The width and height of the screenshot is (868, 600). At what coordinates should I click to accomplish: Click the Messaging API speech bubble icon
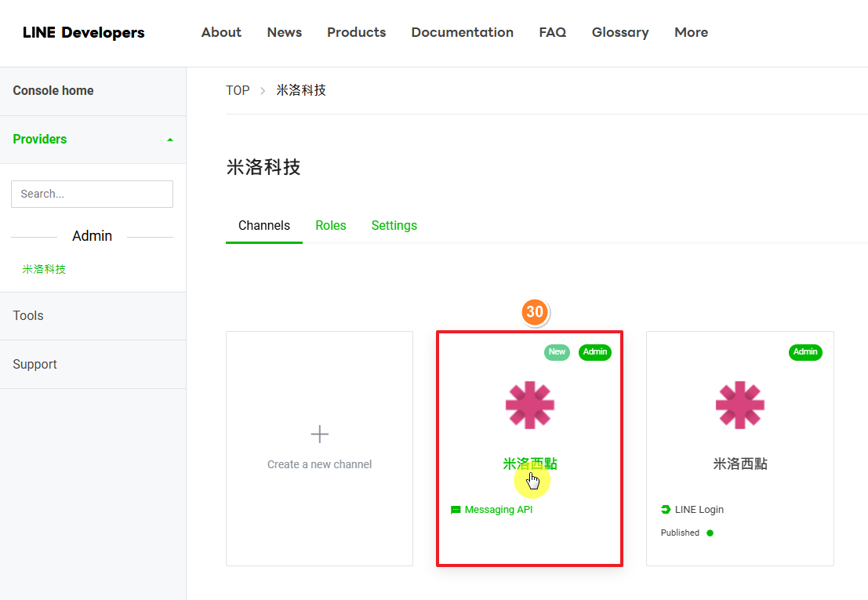(x=456, y=510)
